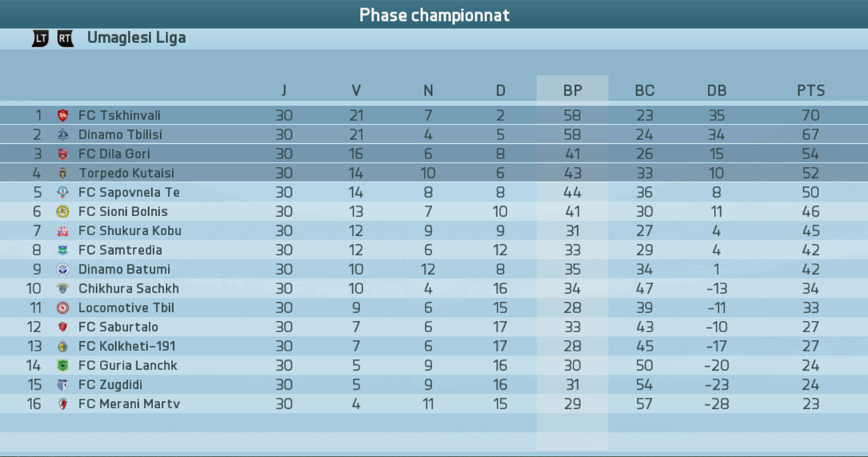Click the FC Guria Lanchk club crest
This screenshot has width=868, height=457.
(63, 365)
